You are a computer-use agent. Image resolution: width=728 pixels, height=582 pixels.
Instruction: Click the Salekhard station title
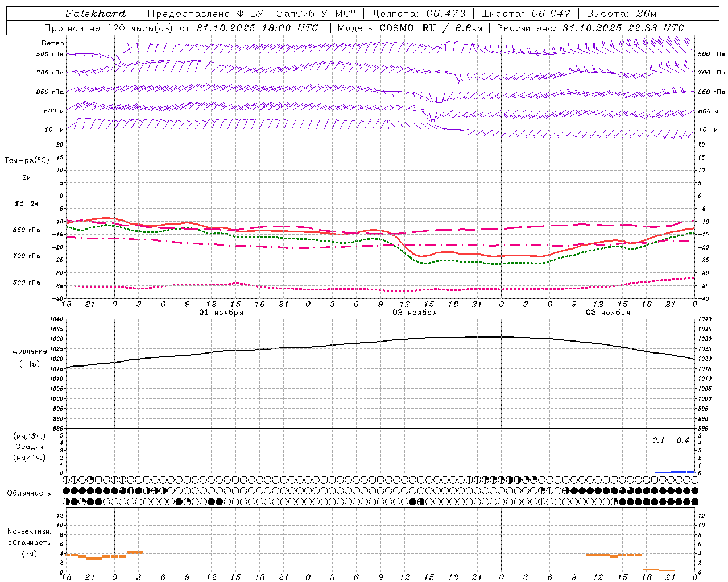(x=96, y=14)
